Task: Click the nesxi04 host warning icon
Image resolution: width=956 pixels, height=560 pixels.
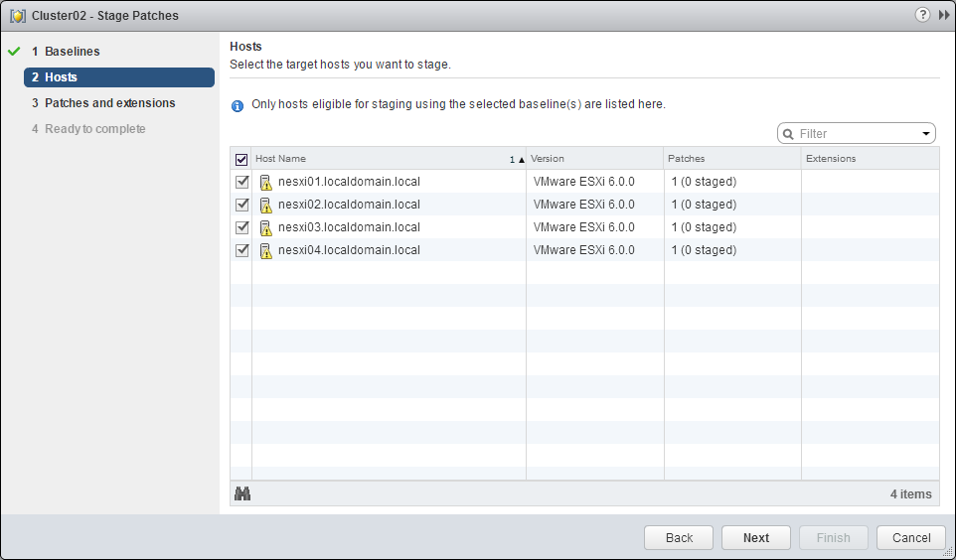Action: pyautogui.click(x=265, y=251)
